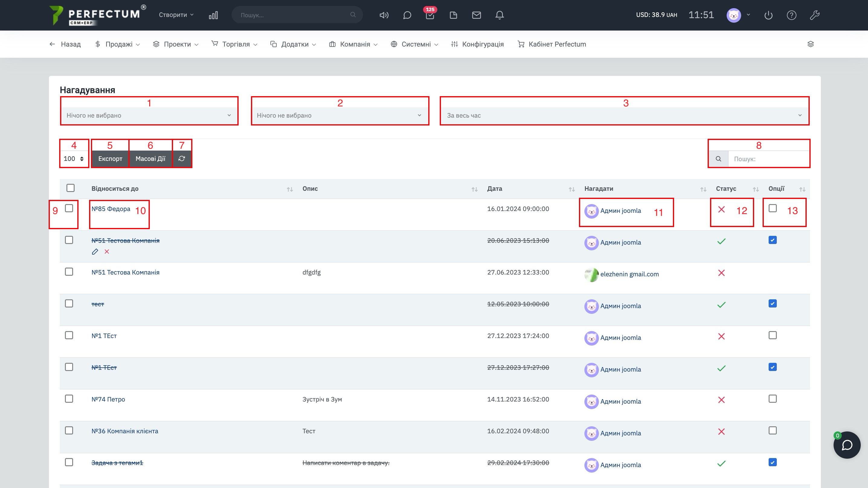Image resolution: width=868 pixels, height=488 pixels.
Task: Click refresh table icon button
Action: click(182, 158)
